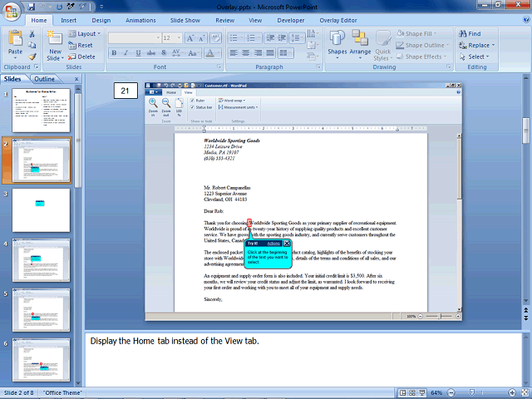The height and width of the screenshot is (399, 532).
Task: Switch to the Outline pane tab
Action: pos(44,79)
